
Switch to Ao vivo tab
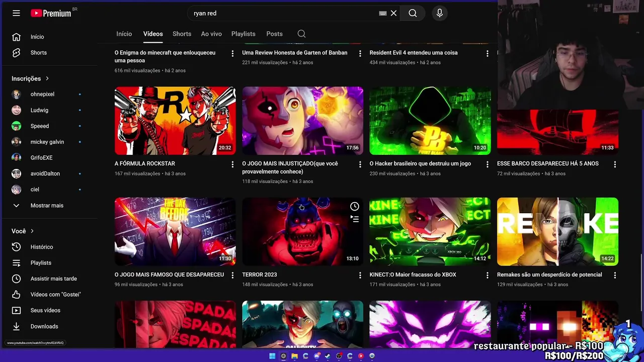[211, 34]
